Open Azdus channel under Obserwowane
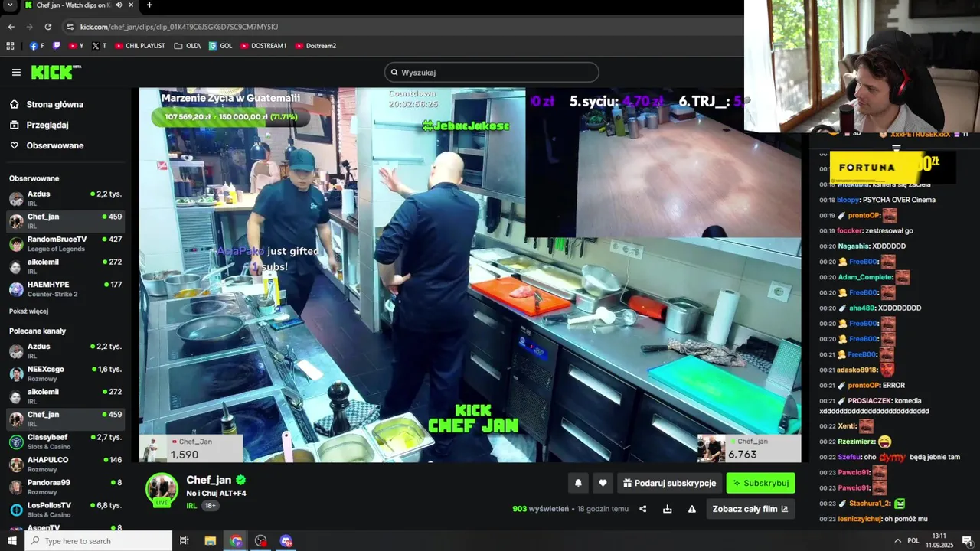 tap(65, 198)
